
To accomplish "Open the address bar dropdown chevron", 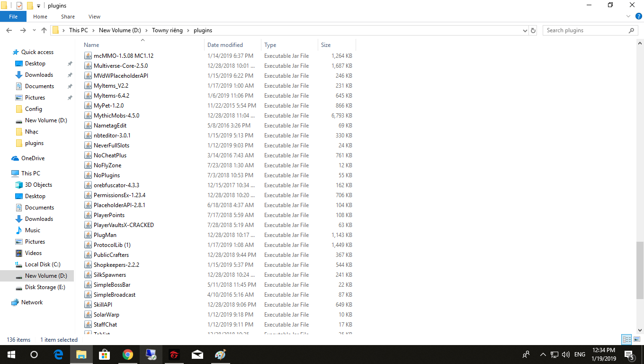I will (x=525, y=30).
